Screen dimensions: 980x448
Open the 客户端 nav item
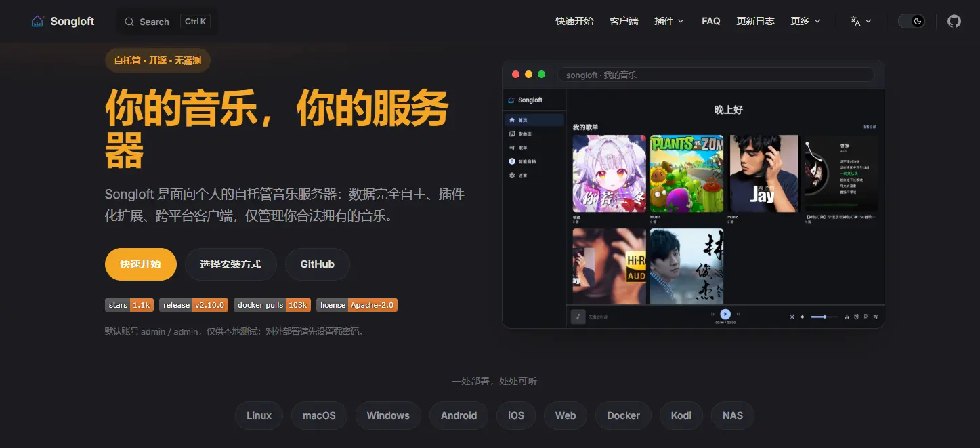[x=624, y=21]
